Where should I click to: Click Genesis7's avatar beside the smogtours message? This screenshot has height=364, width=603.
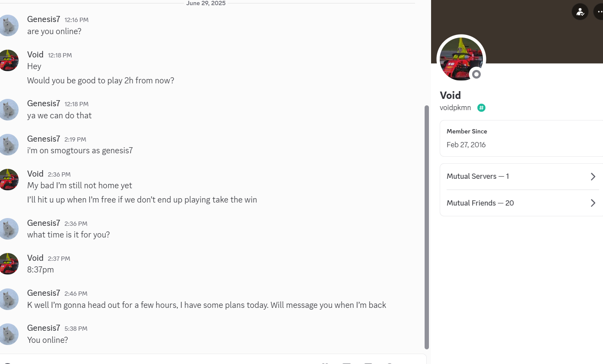click(8, 145)
